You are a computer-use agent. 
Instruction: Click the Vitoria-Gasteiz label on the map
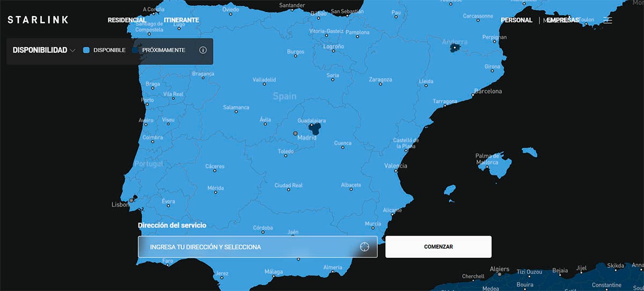tap(325, 32)
